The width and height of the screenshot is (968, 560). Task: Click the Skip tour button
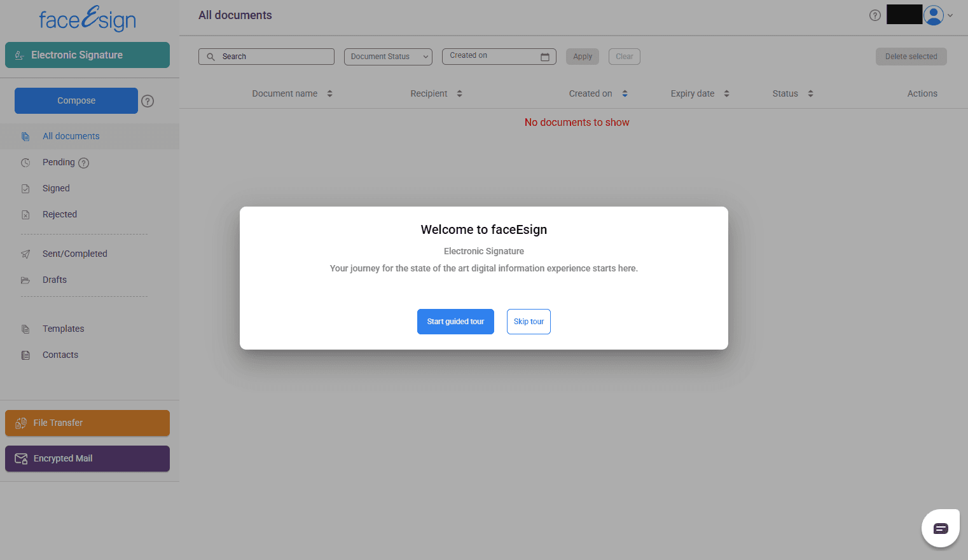[x=529, y=322]
